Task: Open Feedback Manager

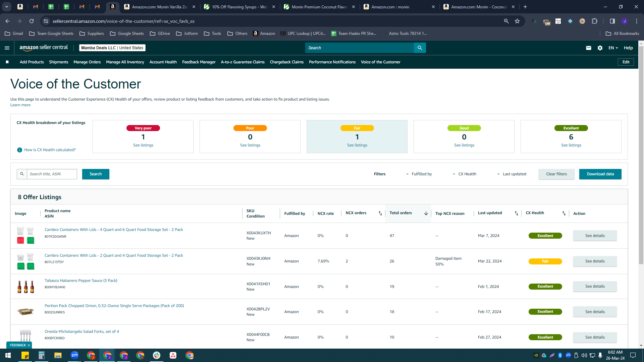Action: tap(199, 62)
